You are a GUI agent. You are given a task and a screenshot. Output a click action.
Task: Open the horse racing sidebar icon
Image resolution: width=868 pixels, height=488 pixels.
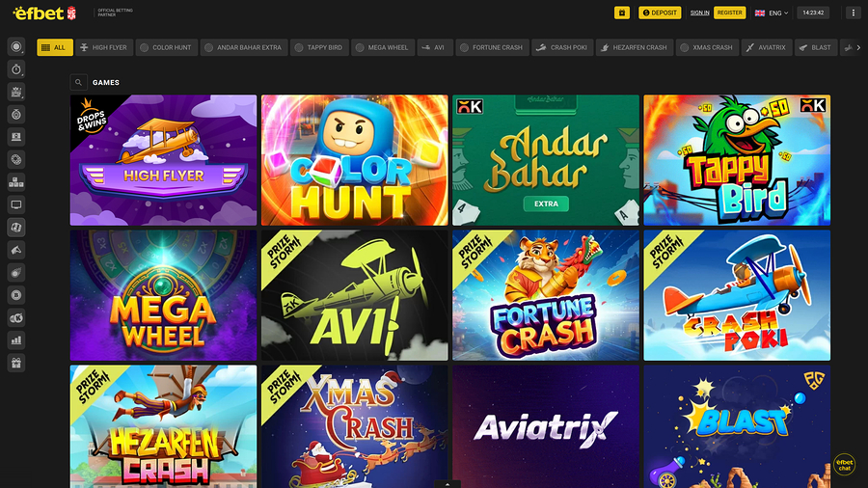(x=16, y=250)
